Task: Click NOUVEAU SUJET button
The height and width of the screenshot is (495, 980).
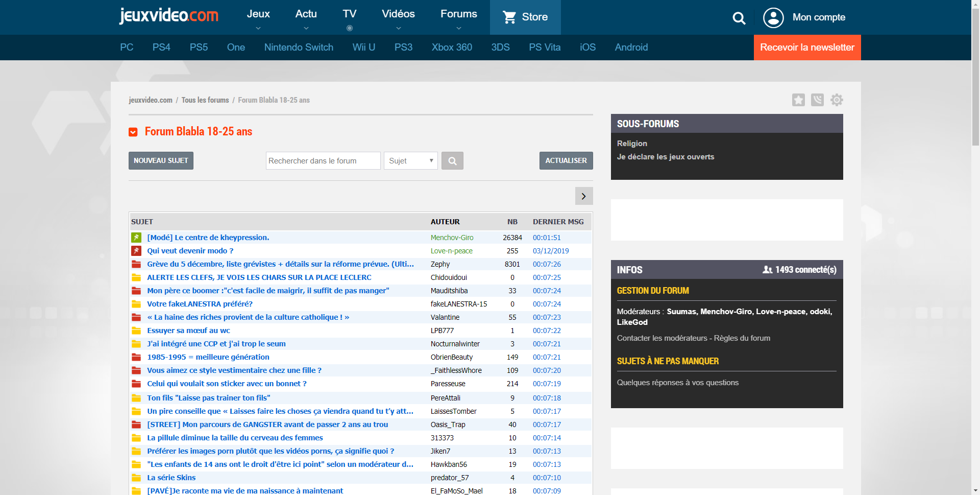Action: (x=161, y=160)
